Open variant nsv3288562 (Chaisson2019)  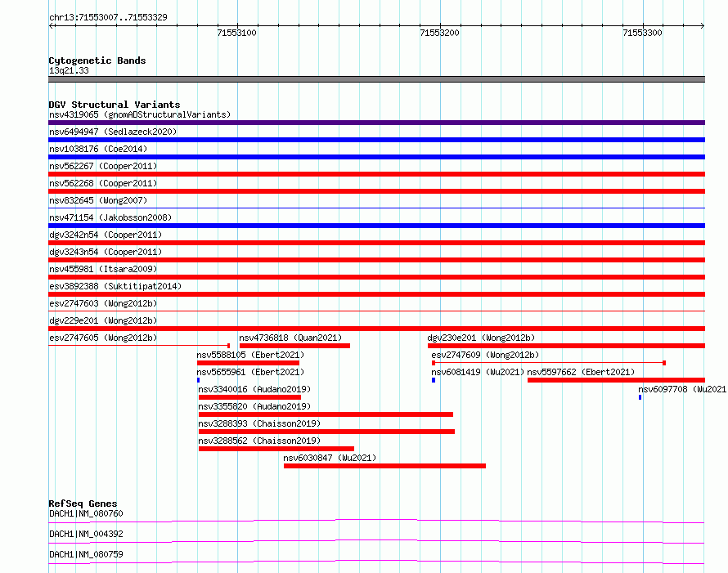(x=259, y=441)
